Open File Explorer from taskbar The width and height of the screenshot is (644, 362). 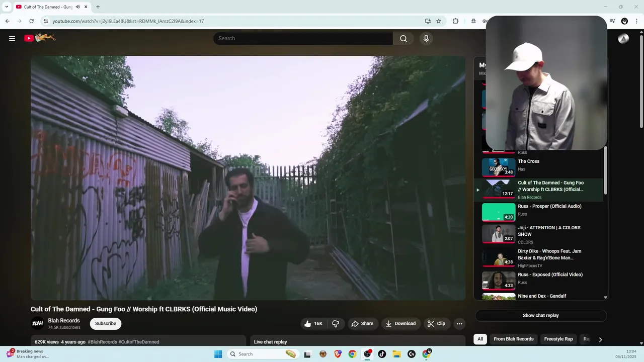coord(396,354)
